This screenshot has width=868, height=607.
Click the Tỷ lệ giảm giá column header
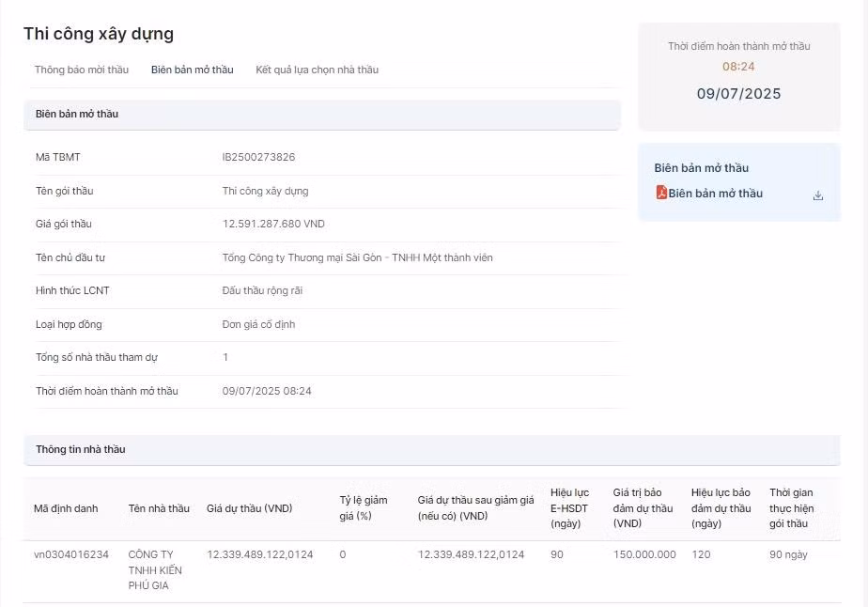[x=363, y=507]
